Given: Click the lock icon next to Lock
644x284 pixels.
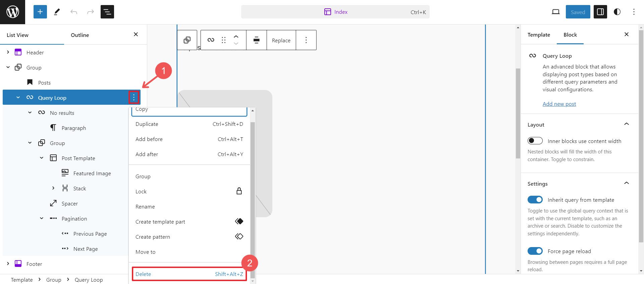Looking at the screenshot, I should [x=239, y=191].
